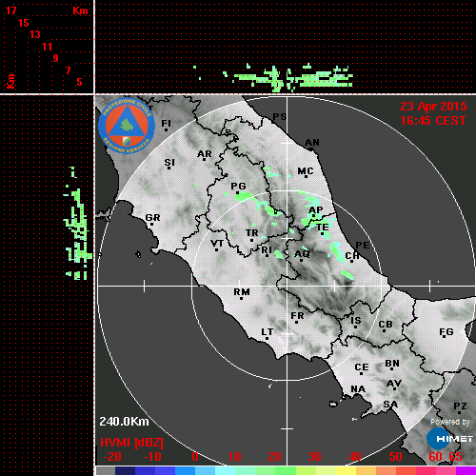Select the AQ city marker
This screenshot has width=476, height=476.
point(301,260)
